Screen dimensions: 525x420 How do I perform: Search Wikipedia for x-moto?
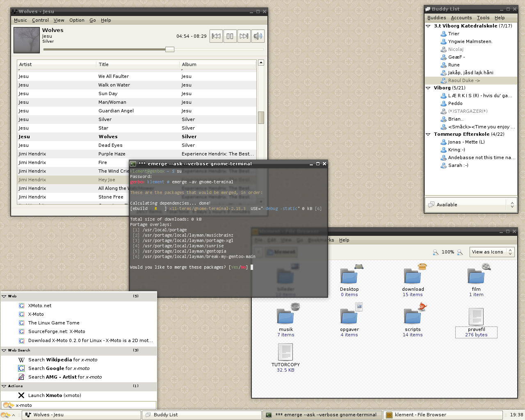pyautogui.click(x=79, y=360)
